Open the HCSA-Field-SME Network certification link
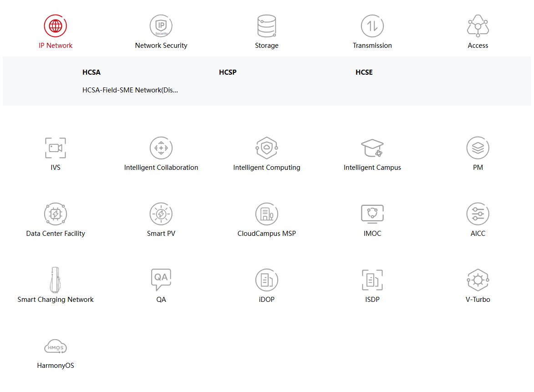The width and height of the screenshot is (534, 392). click(x=130, y=90)
